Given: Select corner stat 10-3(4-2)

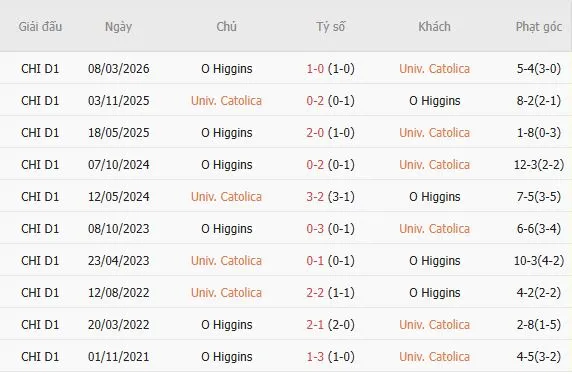Looking at the screenshot, I should pyautogui.click(x=539, y=261).
